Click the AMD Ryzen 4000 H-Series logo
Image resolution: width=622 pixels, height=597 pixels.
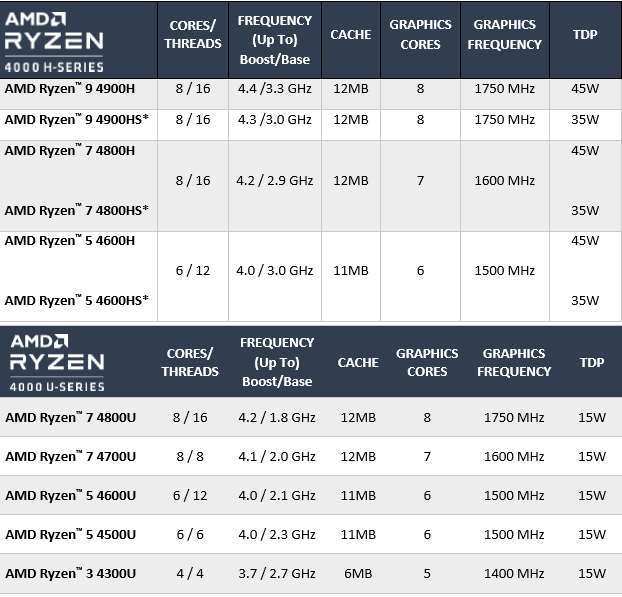point(54,42)
